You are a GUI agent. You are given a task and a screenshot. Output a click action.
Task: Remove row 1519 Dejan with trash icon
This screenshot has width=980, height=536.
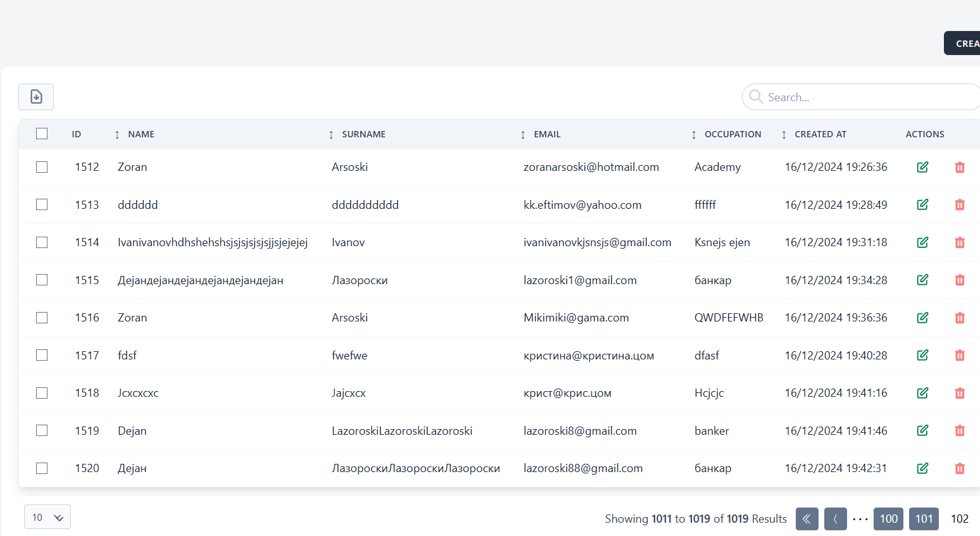pyautogui.click(x=959, y=431)
